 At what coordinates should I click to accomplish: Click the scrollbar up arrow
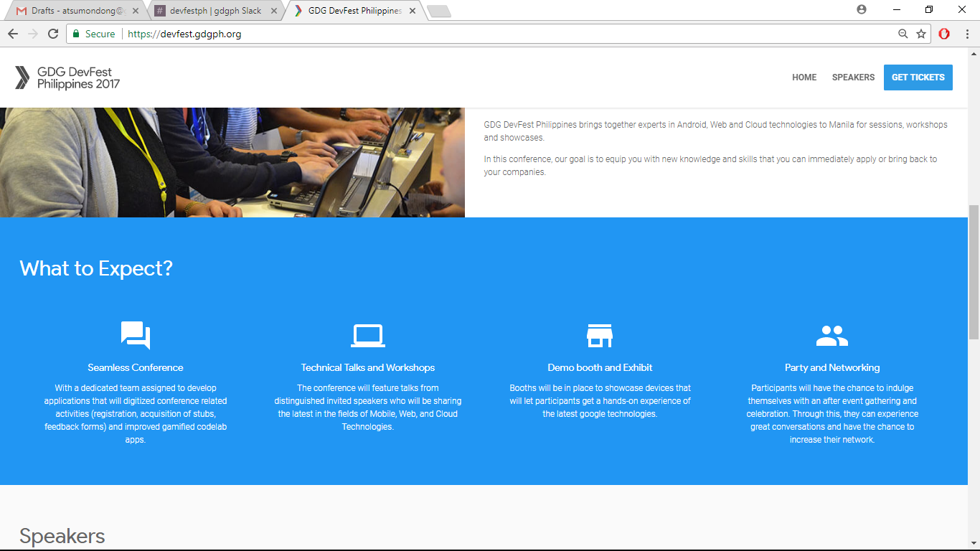coord(974,53)
